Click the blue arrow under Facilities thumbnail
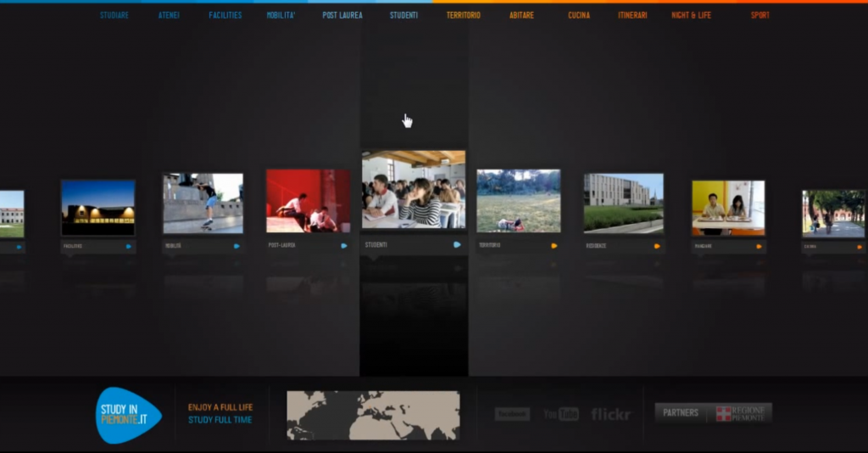The image size is (868, 453). (x=129, y=246)
